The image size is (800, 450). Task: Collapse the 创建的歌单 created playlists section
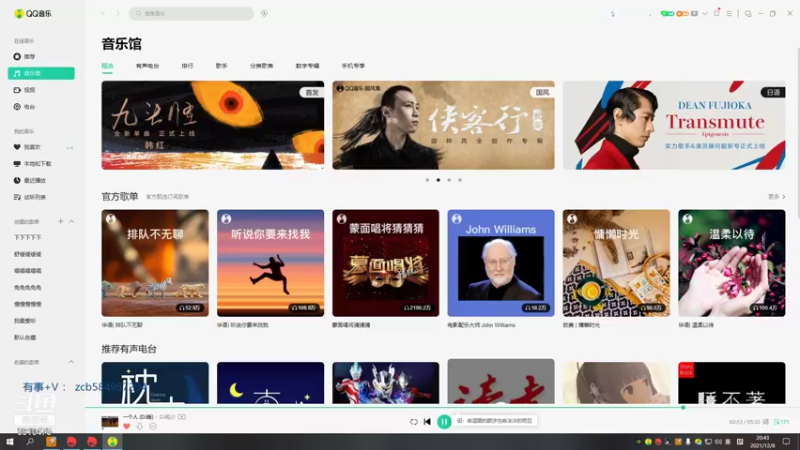point(71,221)
